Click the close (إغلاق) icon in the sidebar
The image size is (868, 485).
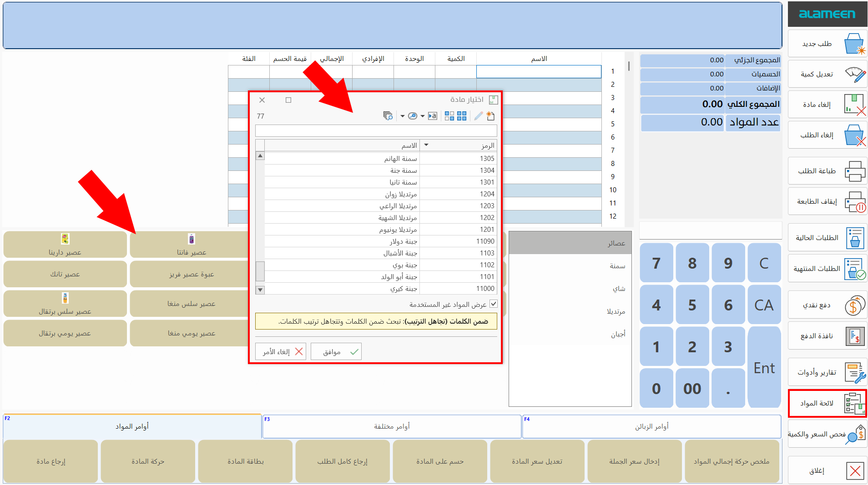(x=855, y=470)
